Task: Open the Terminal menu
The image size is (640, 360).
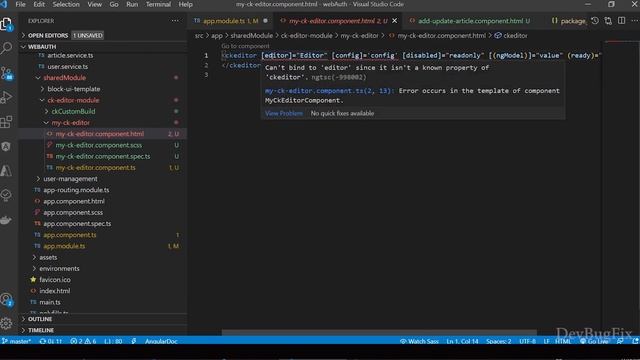Action: (x=158, y=4)
